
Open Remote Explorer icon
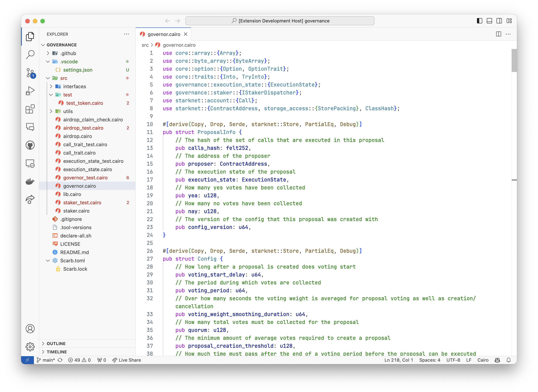[x=30, y=164]
